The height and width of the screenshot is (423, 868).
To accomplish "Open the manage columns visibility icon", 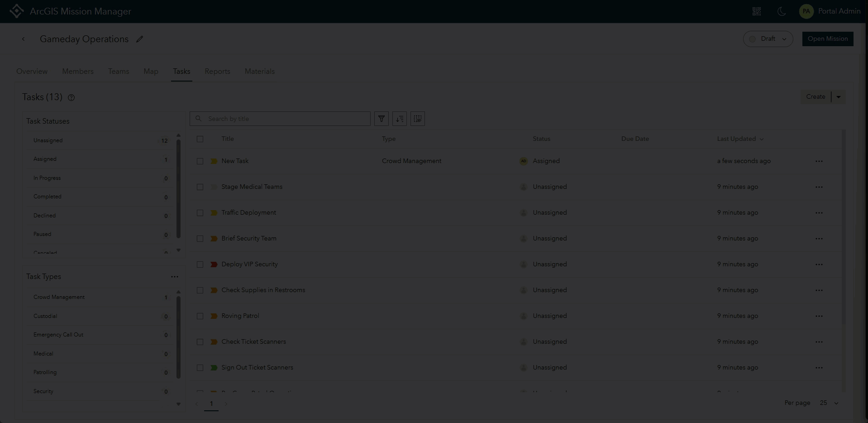I will (x=417, y=119).
